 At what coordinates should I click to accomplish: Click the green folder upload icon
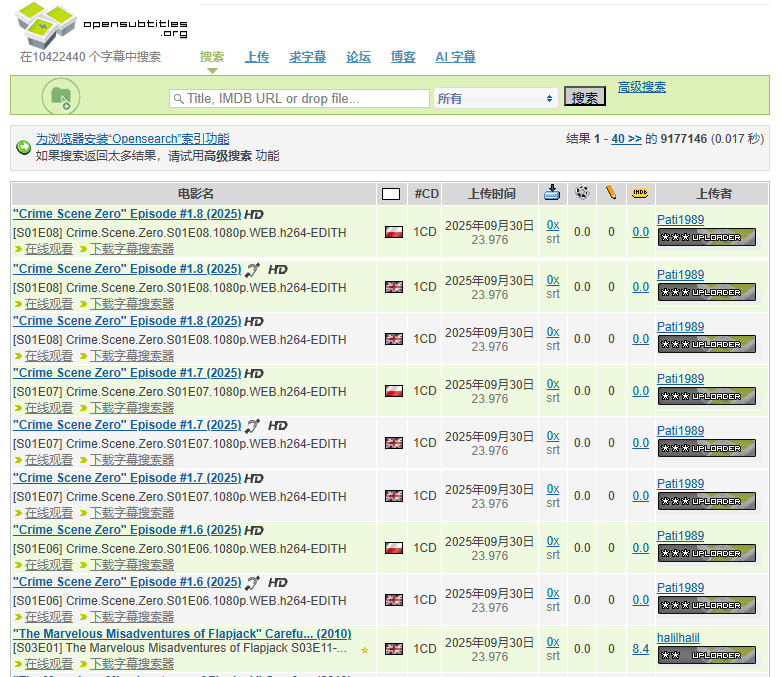coord(60,96)
